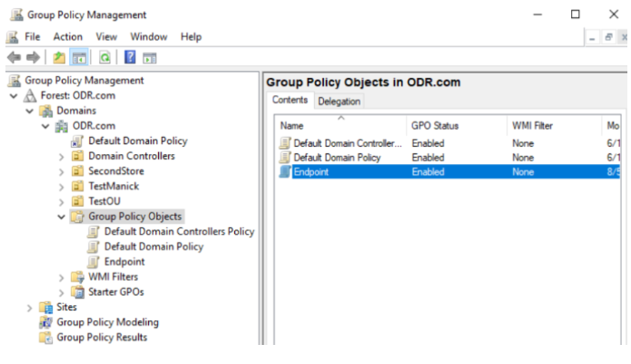Viewport: 631px width, 364px height.
Task: Click the green Refresh toolbar icon
Action: (104, 57)
